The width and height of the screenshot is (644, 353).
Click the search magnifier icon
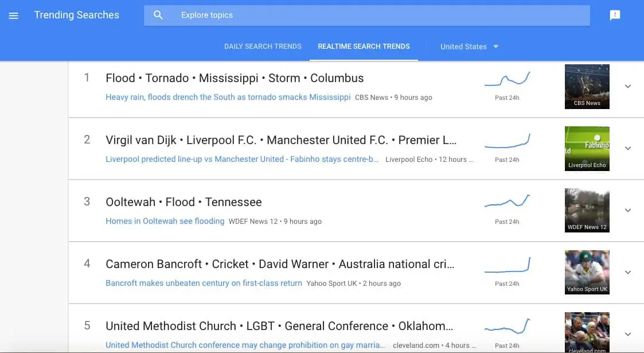158,15
